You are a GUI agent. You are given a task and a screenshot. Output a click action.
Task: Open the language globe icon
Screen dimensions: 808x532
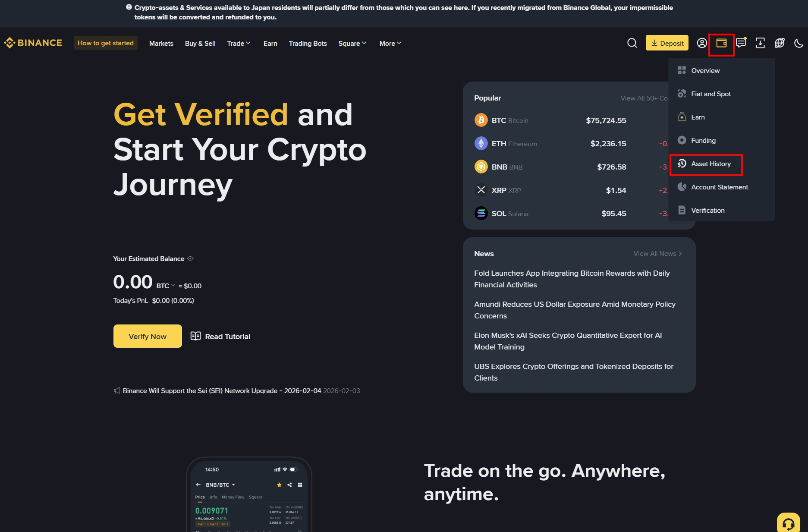click(780, 43)
